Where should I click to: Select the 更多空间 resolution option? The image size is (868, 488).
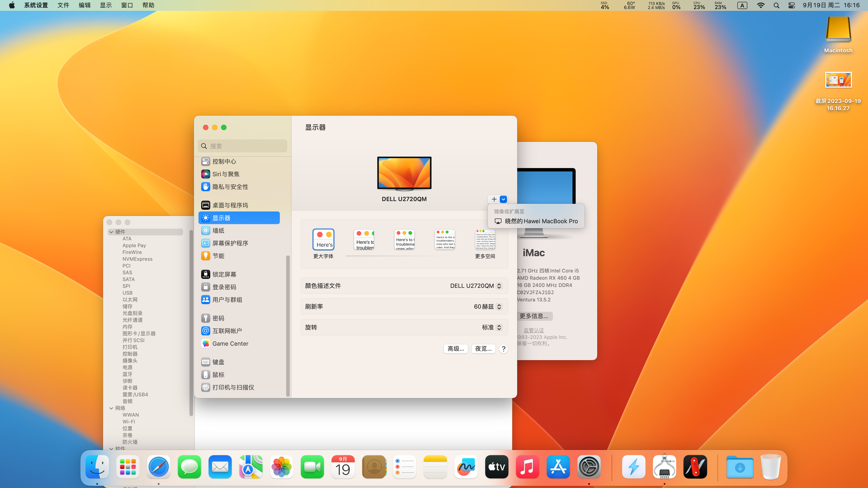coord(485,240)
